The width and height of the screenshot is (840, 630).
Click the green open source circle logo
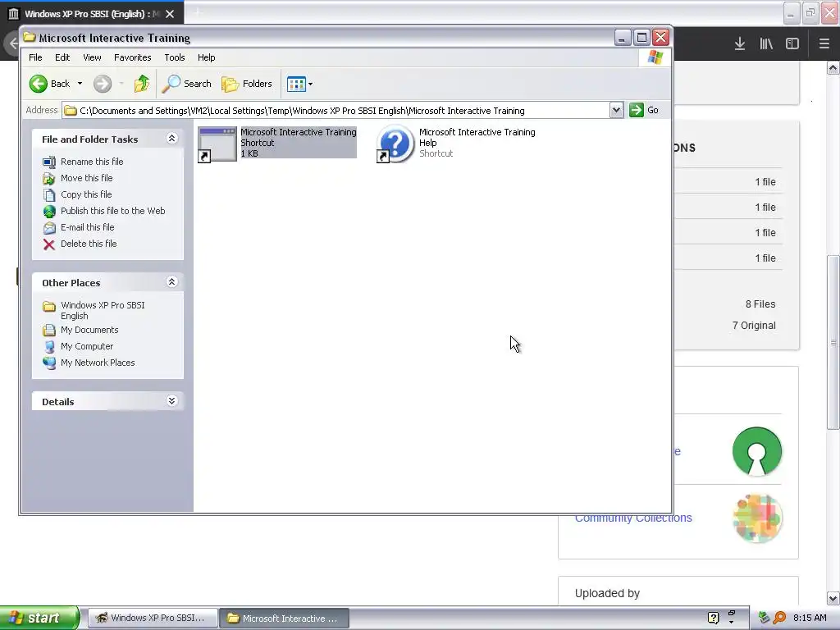(757, 451)
